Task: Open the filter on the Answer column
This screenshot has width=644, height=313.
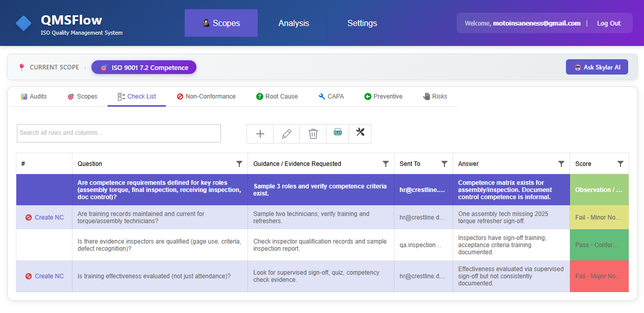Action: click(561, 164)
